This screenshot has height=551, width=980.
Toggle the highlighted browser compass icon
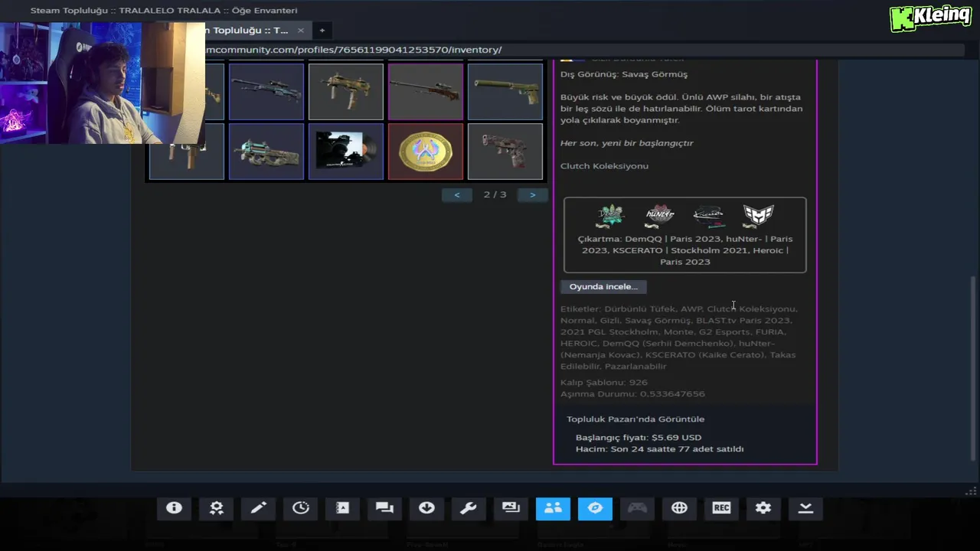[595, 508]
